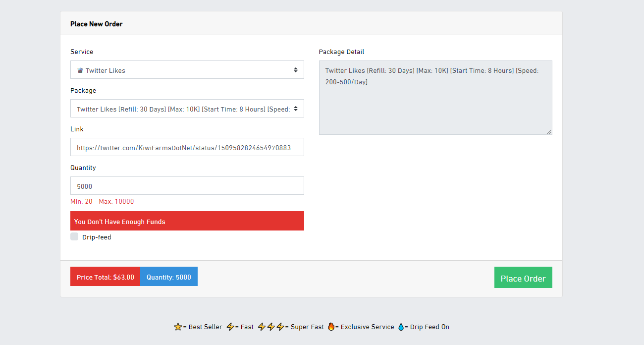Click the '= Drip Feed On' legend text
This screenshot has width=644, height=345.
coord(427,327)
